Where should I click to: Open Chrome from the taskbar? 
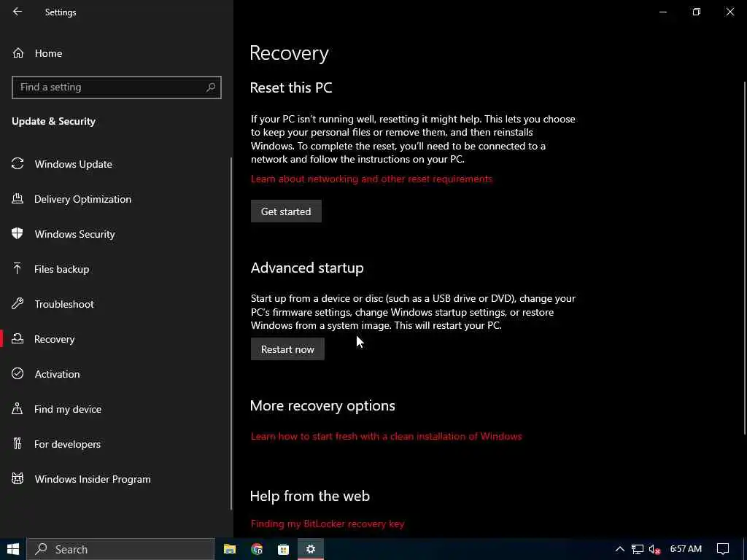(257, 549)
